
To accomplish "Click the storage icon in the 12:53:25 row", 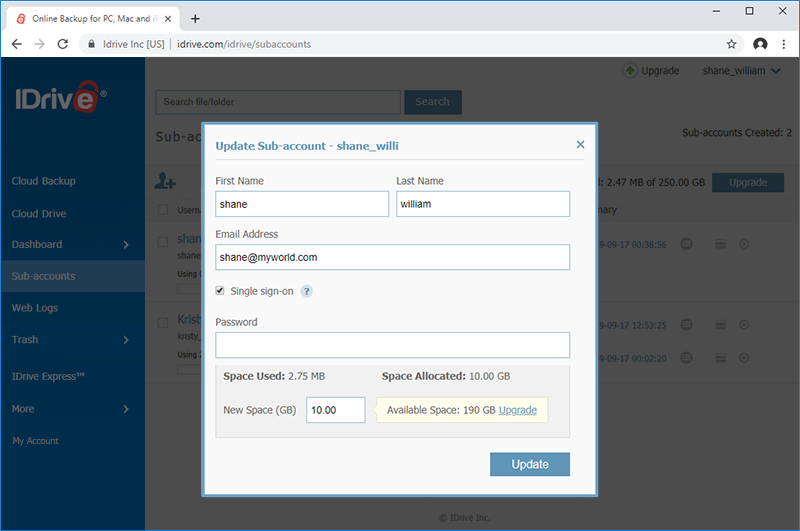I will (x=720, y=324).
